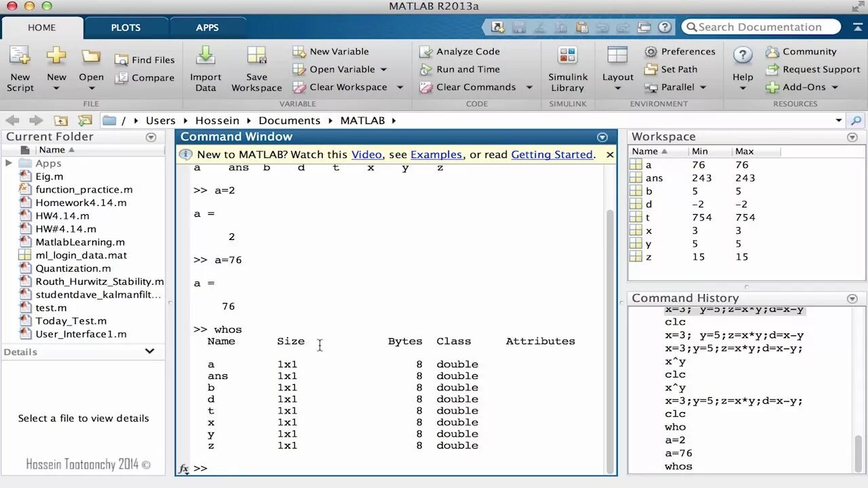Open the Open file dropdown

(x=91, y=68)
